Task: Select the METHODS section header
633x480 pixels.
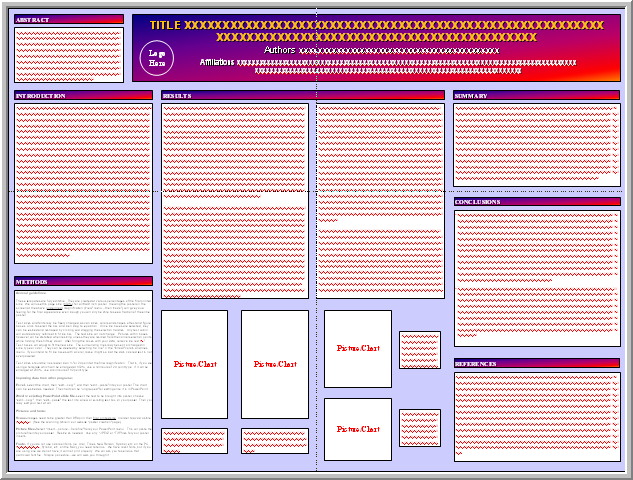Action: [83, 282]
